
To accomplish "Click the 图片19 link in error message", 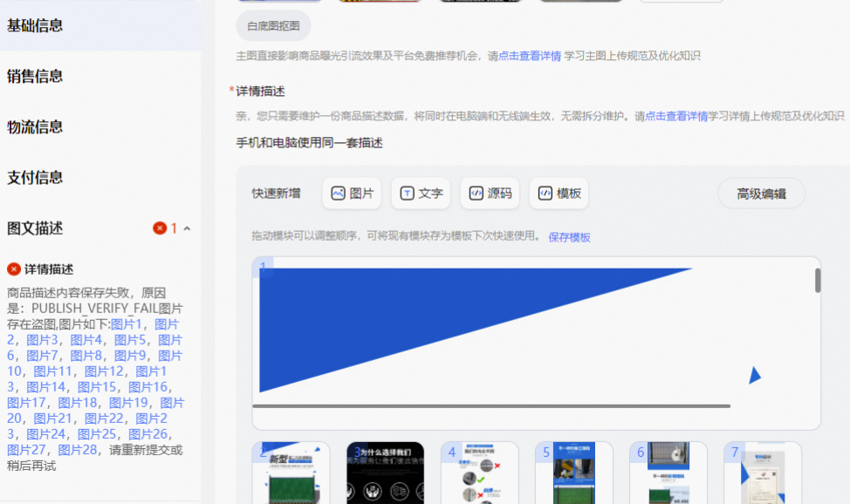I will [x=128, y=403].
